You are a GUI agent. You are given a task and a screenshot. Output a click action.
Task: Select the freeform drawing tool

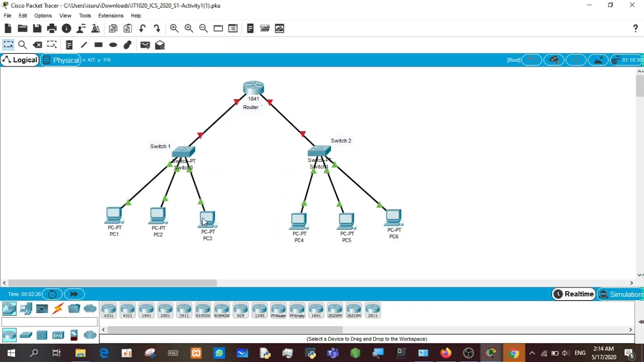click(x=128, y=45)
